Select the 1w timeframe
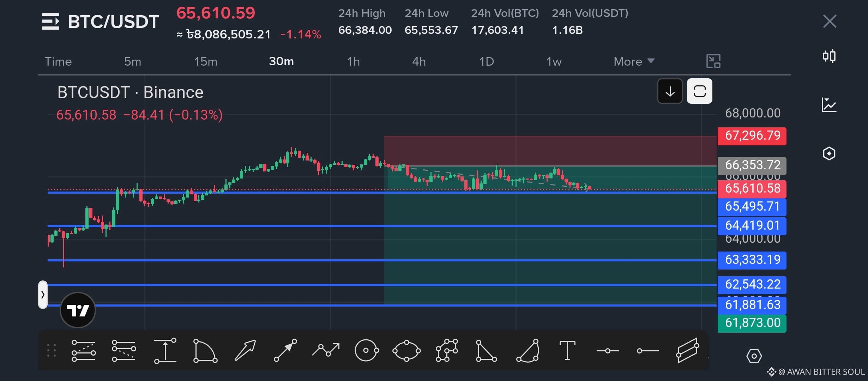 tap(554, 62)
